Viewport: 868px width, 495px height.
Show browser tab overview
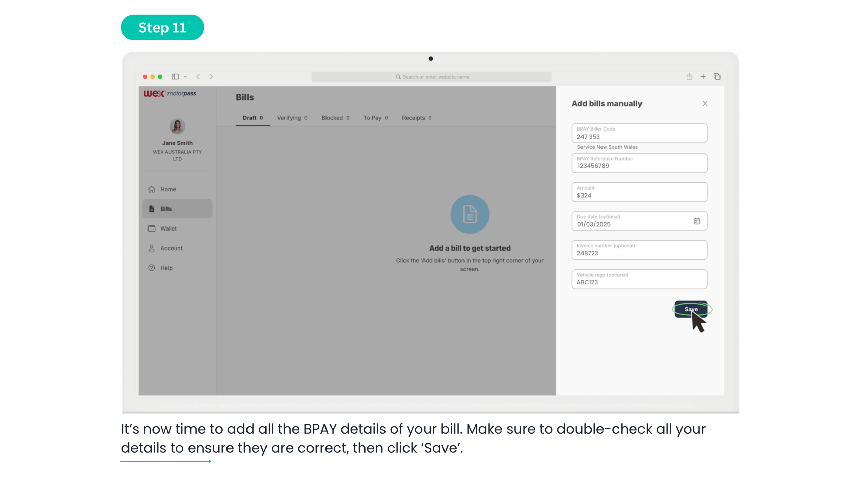717,77
